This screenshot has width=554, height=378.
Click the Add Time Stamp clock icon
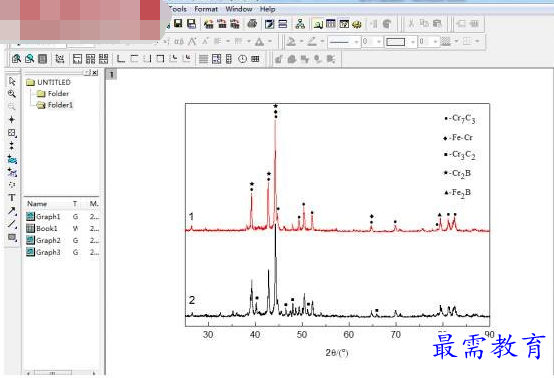tap(242, 59)
